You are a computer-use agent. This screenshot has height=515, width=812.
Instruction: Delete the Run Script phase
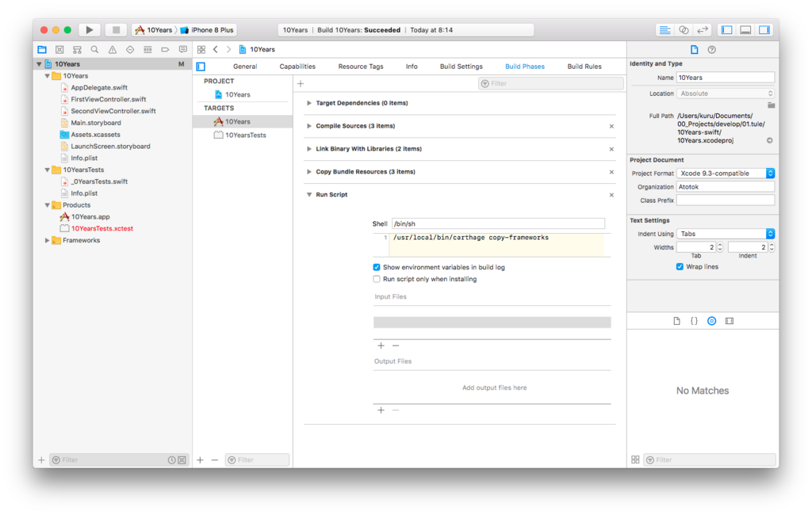coord(611,195)
